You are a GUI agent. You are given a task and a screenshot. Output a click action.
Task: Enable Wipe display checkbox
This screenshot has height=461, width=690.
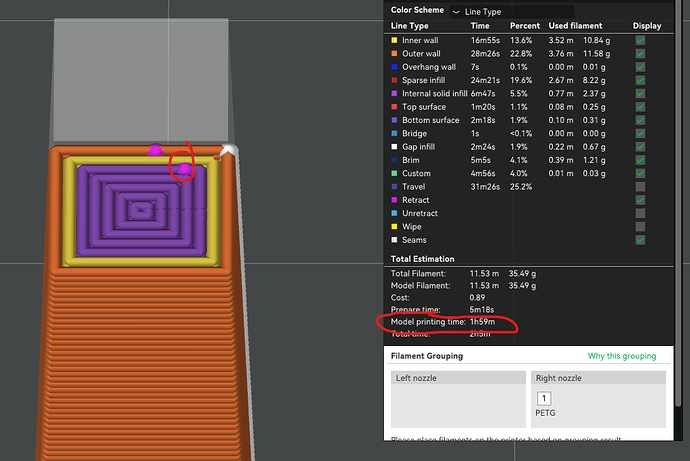tap(640, 227)
